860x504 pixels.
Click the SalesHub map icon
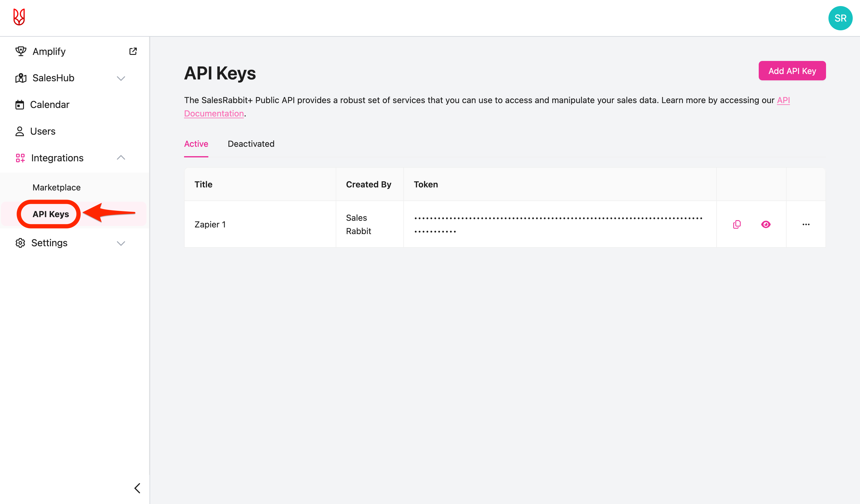pos(21,78)
